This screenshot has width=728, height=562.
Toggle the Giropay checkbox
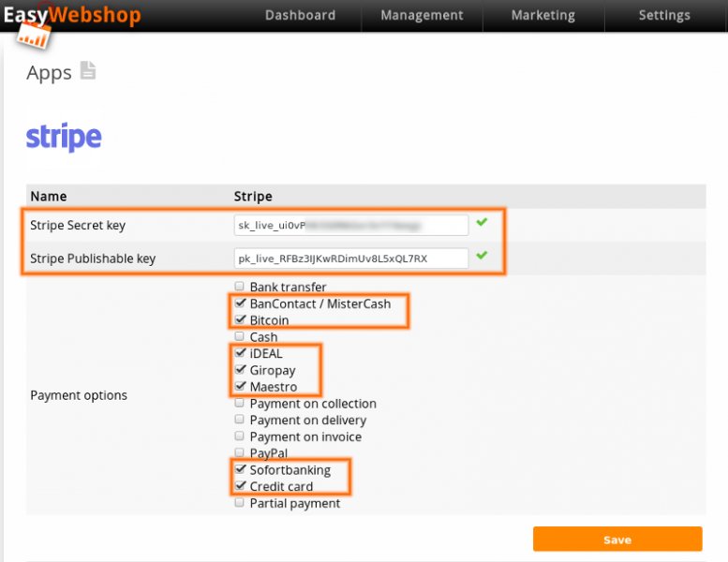pos(240,370)
